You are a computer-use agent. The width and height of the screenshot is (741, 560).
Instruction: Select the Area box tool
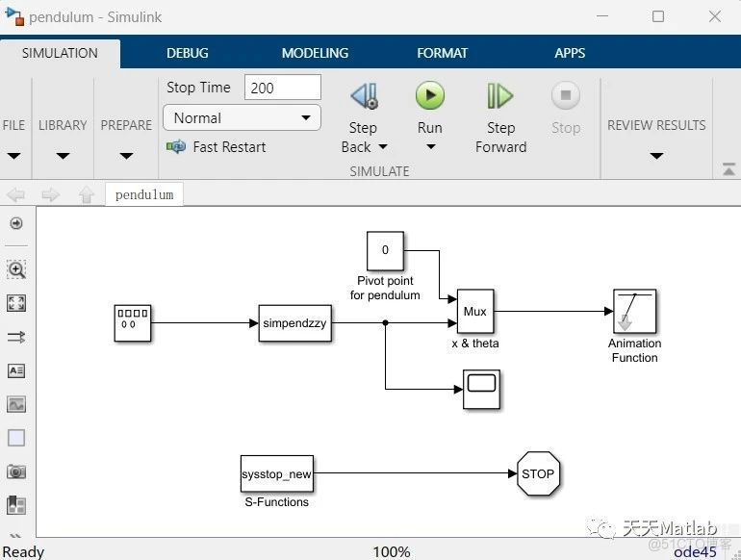[x=16, y=438]
